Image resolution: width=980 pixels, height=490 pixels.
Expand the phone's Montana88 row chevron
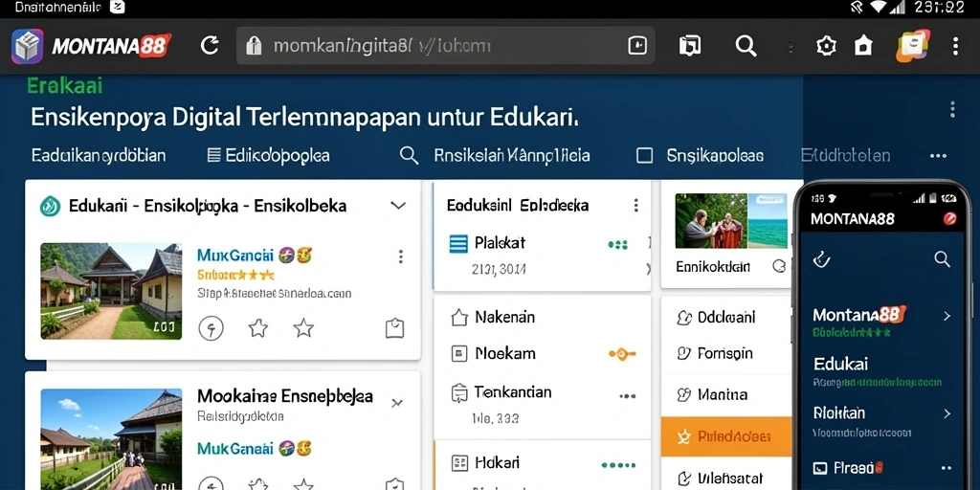click(x=947, y=316)
